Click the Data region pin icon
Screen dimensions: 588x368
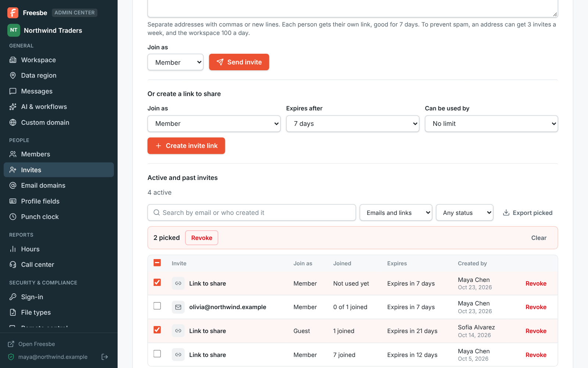click(x=13, y=75)
